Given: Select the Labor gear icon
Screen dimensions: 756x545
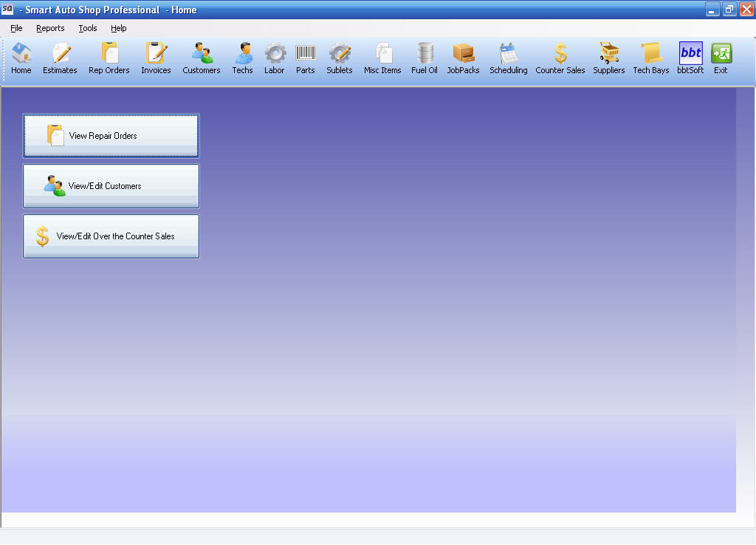Looking at the screenshot, I should coord(274,58).
